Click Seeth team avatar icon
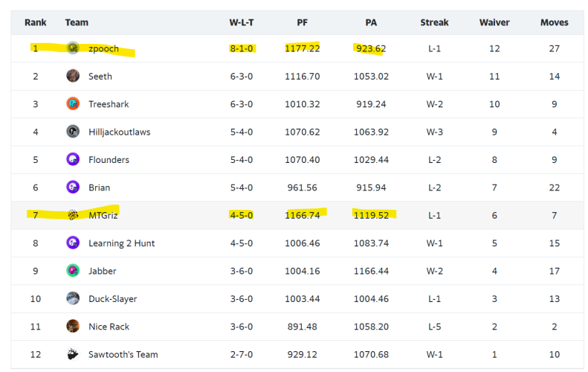Image resolution: width=588 pixels, height=372 pixels. coord(73,76)
